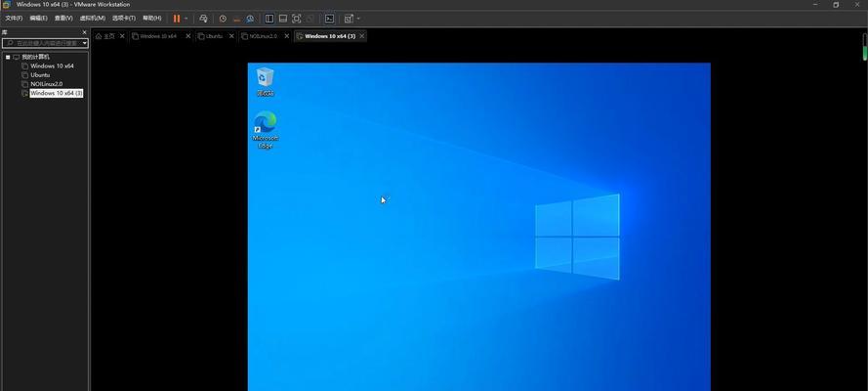The width and height of the screenshot is (868, 391).
Task: Expand the library search box dropdown arrow
Action: [x=85, y=43]
